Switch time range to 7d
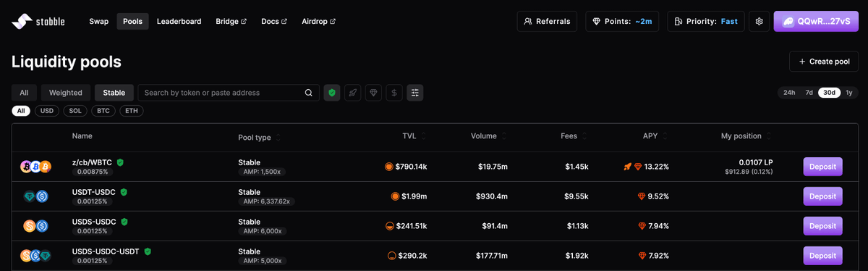 coord(809,93)
